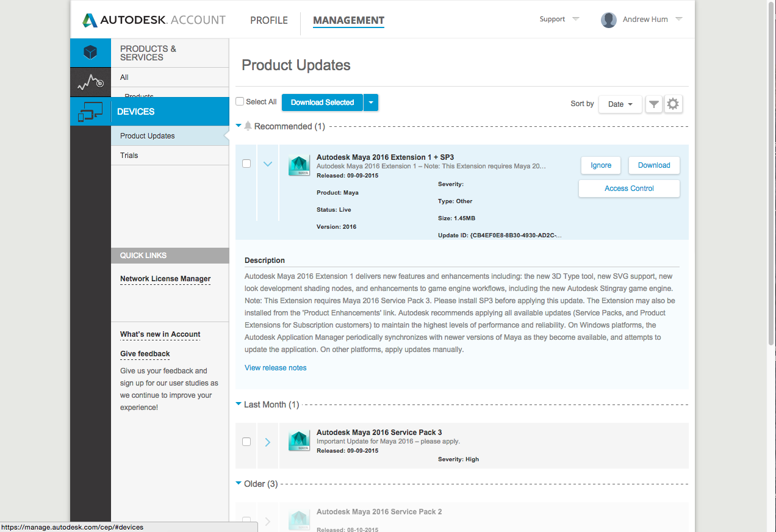The image size is (776, 532).
Task: Click the Autodesk Maya 2016 Service Pack 3 title
Action: point(379,433)
